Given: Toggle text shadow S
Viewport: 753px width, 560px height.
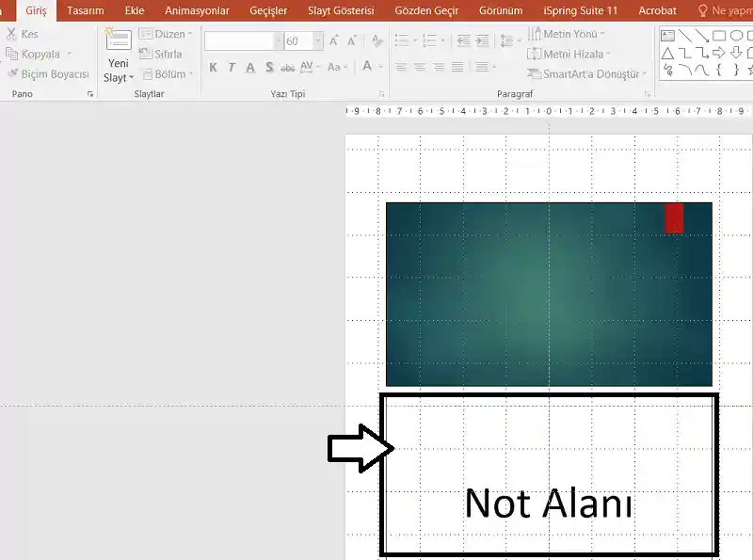Looking at the screenshot, I should (x=269, y=67).
